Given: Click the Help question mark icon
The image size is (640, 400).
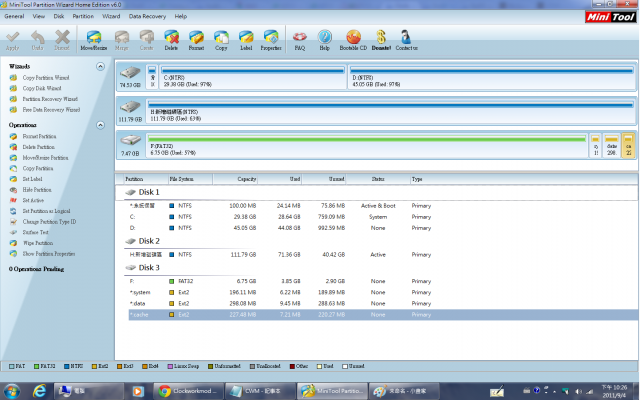Looking at the screenshot, I should [324, 40].
